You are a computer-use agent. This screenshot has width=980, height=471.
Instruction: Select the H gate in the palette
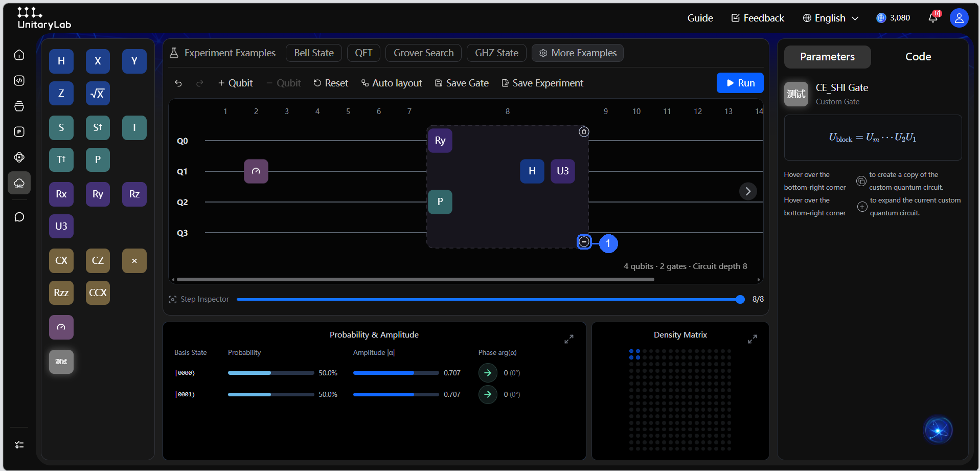pos(61,61)
